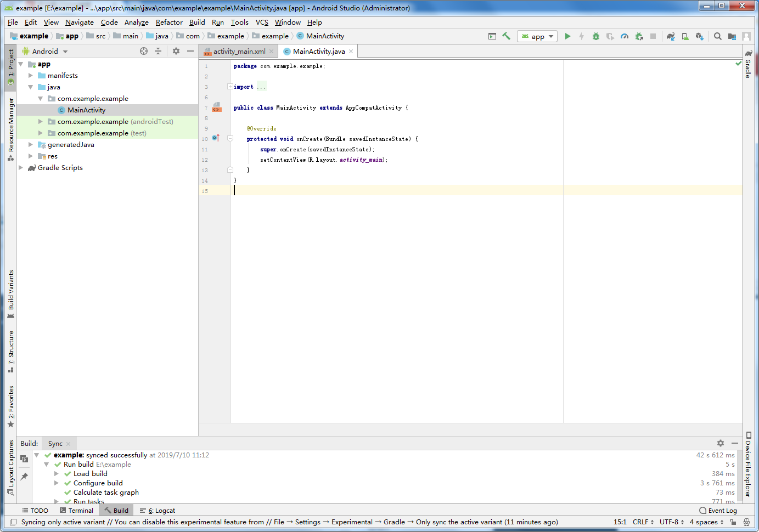
Task: Click the UTF-8 encoding selector
Action: 672,522
